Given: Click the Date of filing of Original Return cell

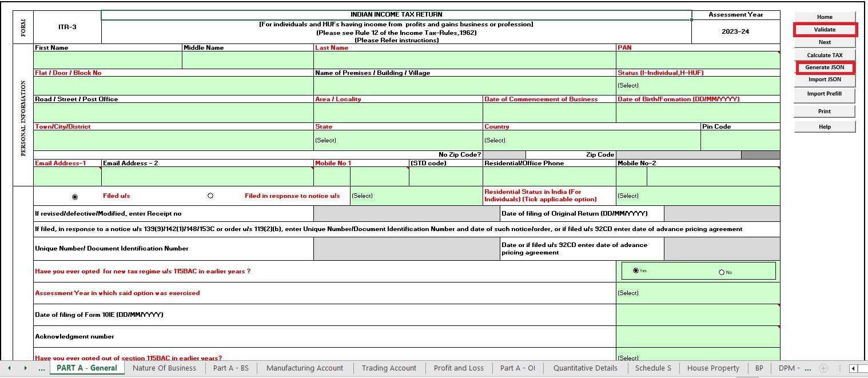Looking at the screenshot, I should pyautogui.click(x=722, y=213).
